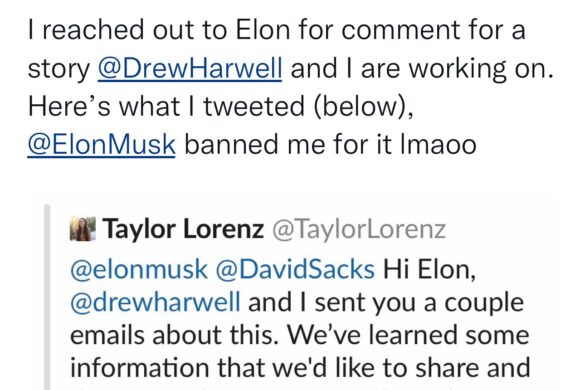Open the @DrewHarwell profile link
Viewport: 585px width, 390px height.
(190, 69)
